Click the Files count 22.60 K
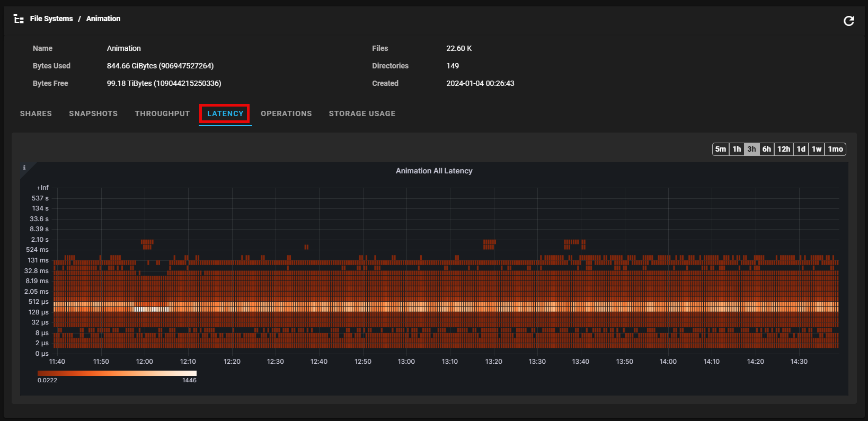This screenshot has height=421, width=868. [459, 48]
